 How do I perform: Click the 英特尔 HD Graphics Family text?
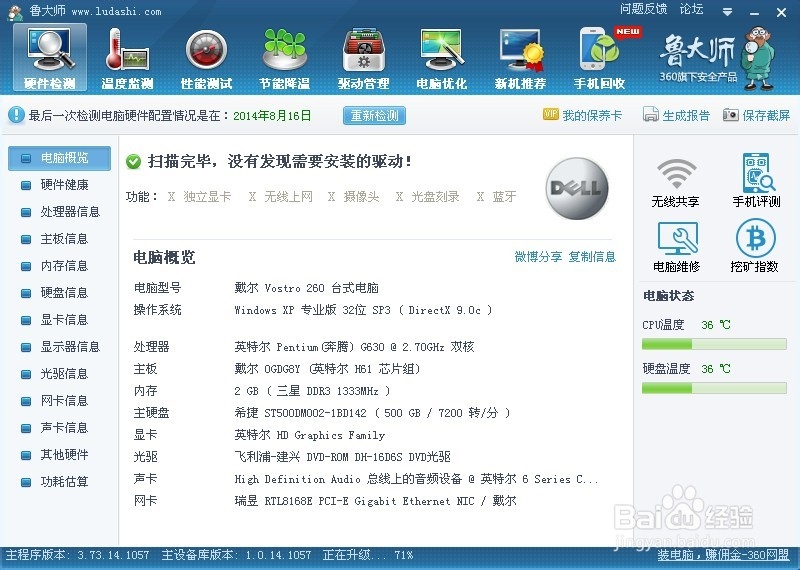point(310,435)
